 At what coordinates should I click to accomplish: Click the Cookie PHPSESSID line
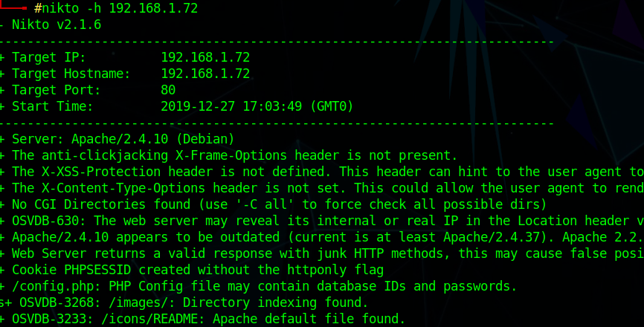[198, 270]
